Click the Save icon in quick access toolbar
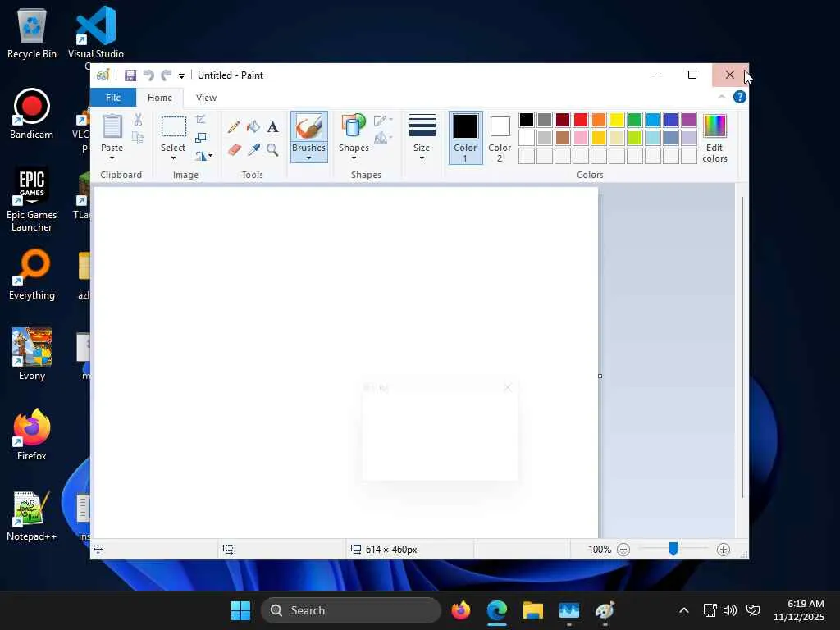 (x=130, y=75)
